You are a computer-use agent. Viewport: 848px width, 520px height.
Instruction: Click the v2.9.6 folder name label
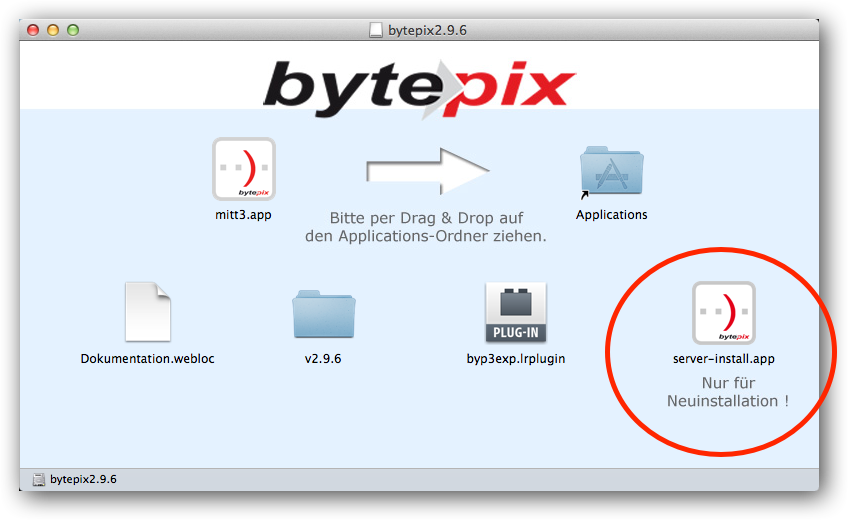tap(323, 358)
